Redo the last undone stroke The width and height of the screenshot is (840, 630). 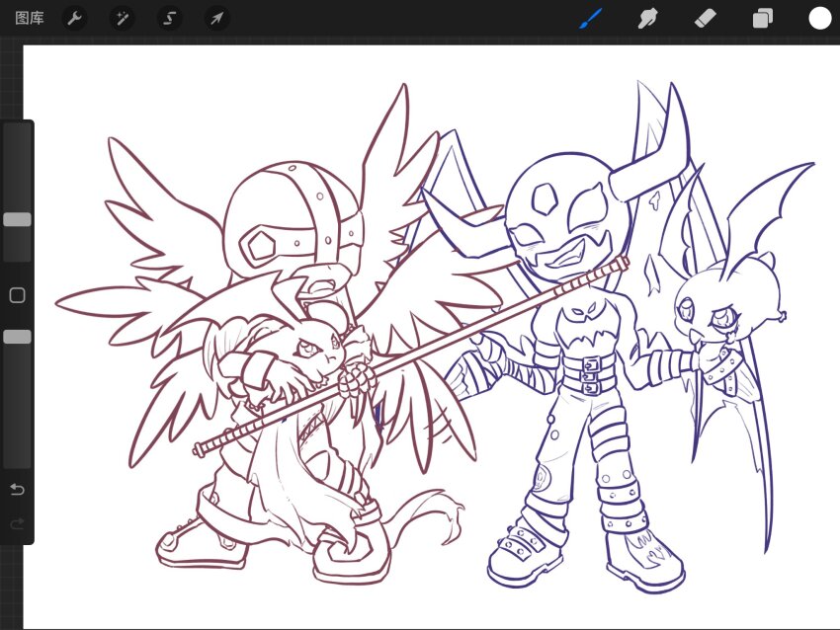(x=17, y=523)
